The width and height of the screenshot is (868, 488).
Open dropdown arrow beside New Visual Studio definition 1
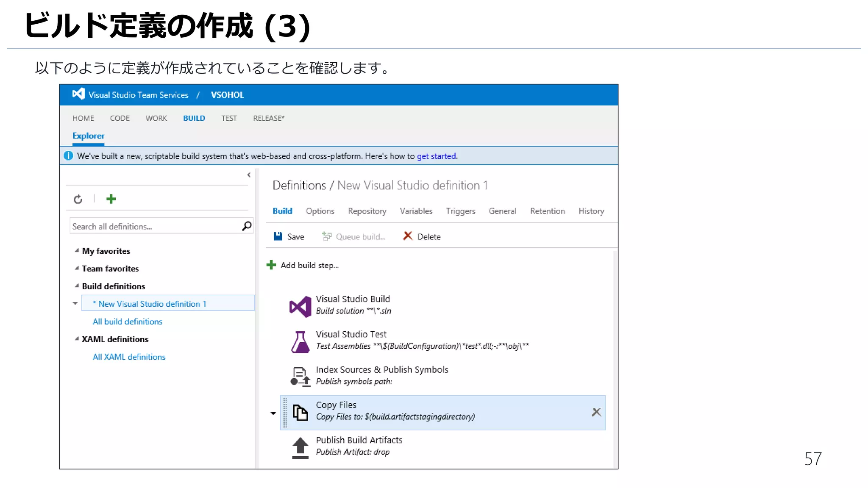(75, 303)
